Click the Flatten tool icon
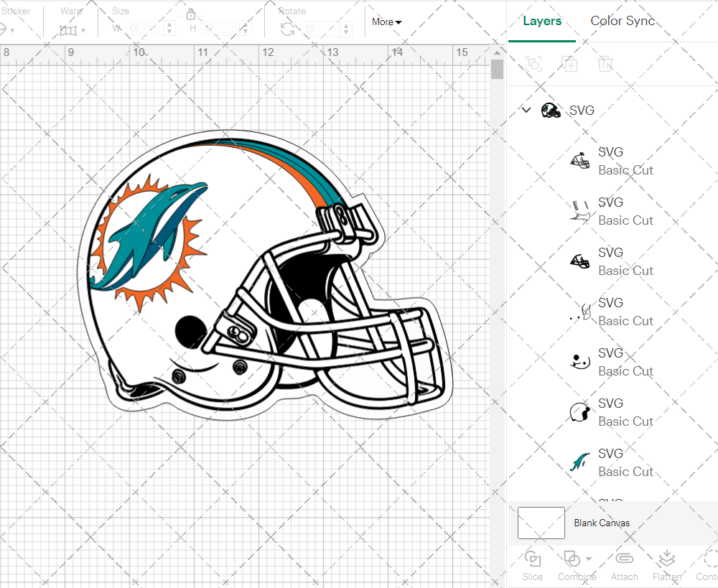This screenshot has height=588, width=718. tap(667, 559)
